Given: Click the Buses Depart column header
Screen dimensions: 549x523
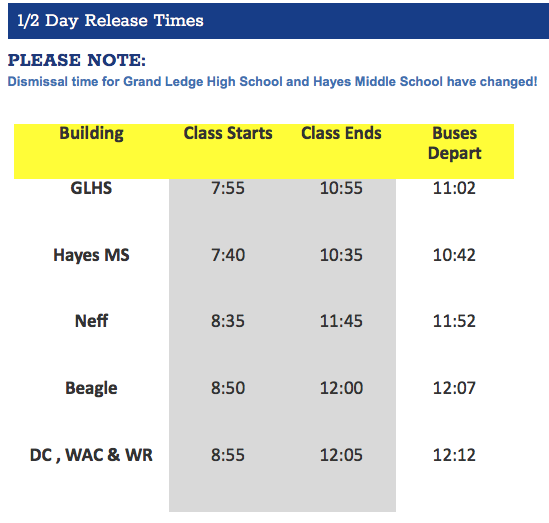Looking at the screenshot, I should (454, 143).
